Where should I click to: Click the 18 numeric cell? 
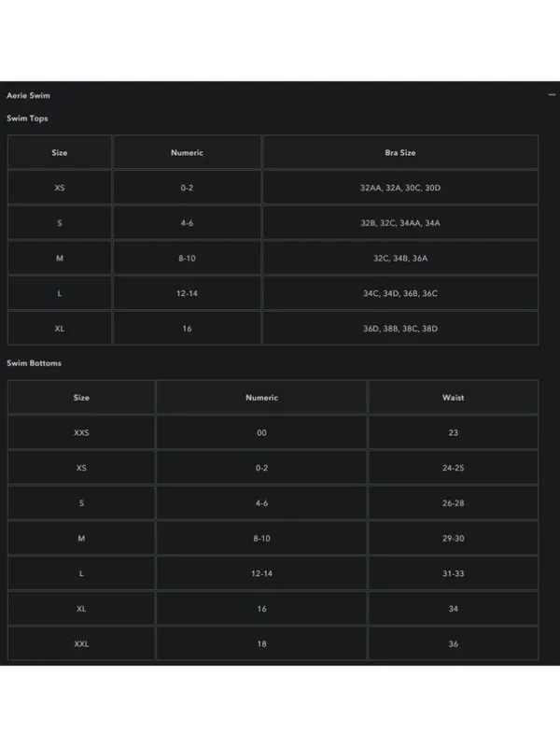[262, 644]
